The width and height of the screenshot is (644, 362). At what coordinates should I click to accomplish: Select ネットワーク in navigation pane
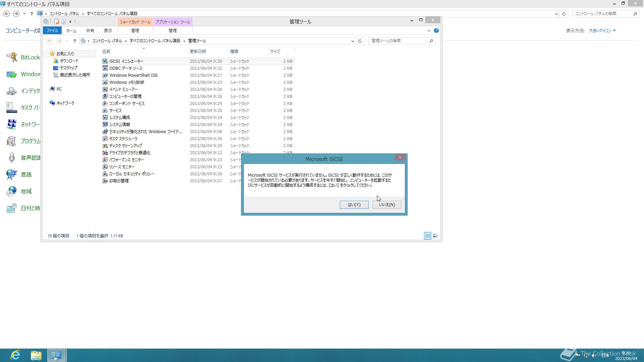[65, 103]
